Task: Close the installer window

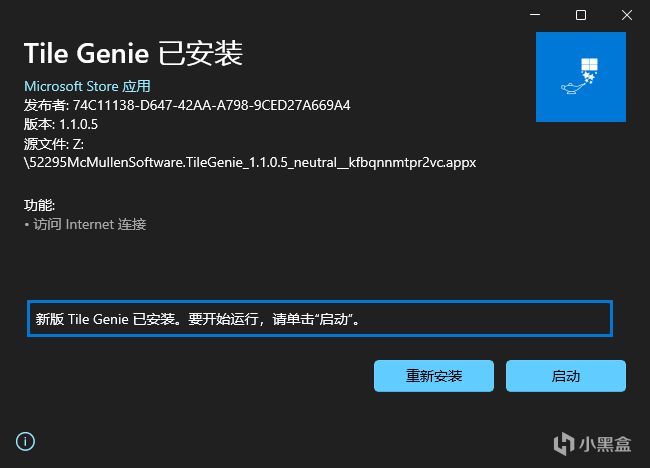Action: pyautogui.click(x=627, y=15)
